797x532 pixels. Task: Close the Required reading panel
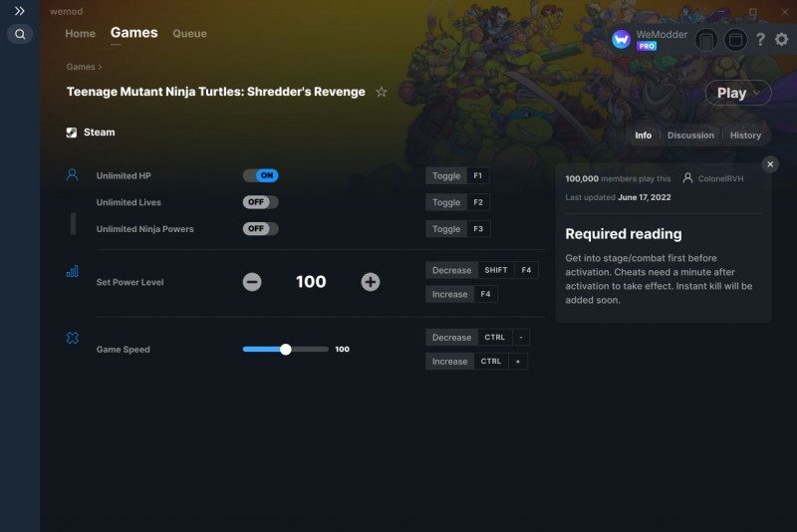click(x=770, y=164)
